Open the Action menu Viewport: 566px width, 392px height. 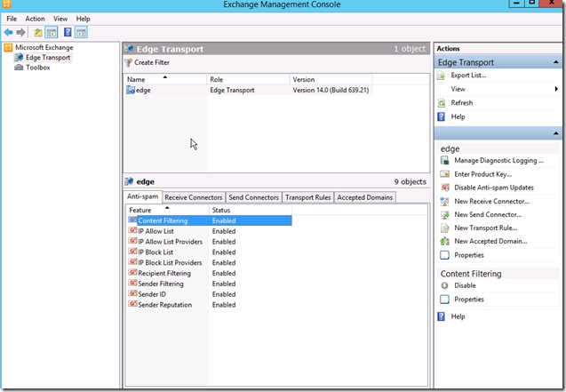point(35,19)
